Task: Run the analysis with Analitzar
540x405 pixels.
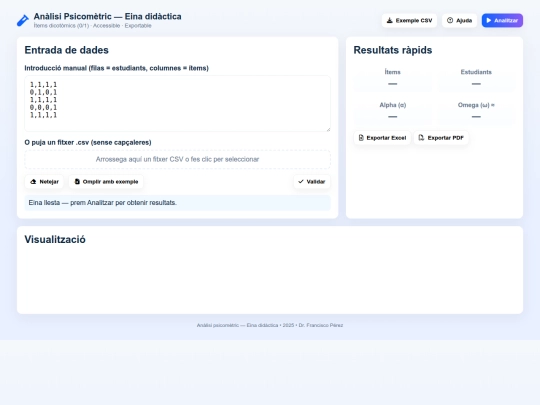Action: click(x=502, y=20)
